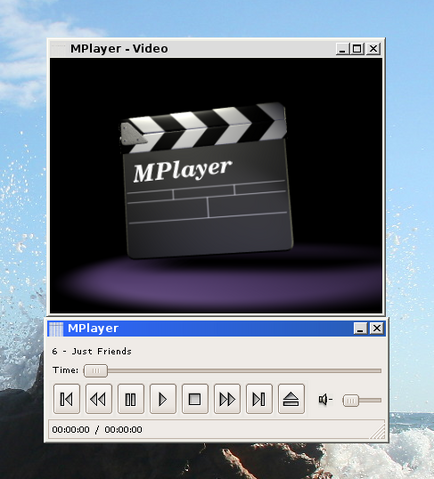Click the MPlayer - Video window menu icon
This screenshot has width=434, height=479.
[59, 49]
